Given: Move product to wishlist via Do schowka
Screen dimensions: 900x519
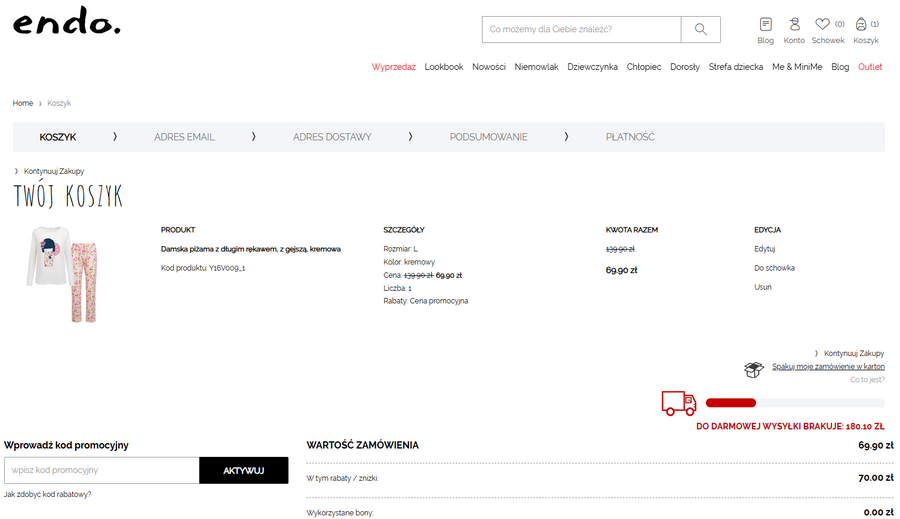Looking at the screenshot, I should pos(774,268).
